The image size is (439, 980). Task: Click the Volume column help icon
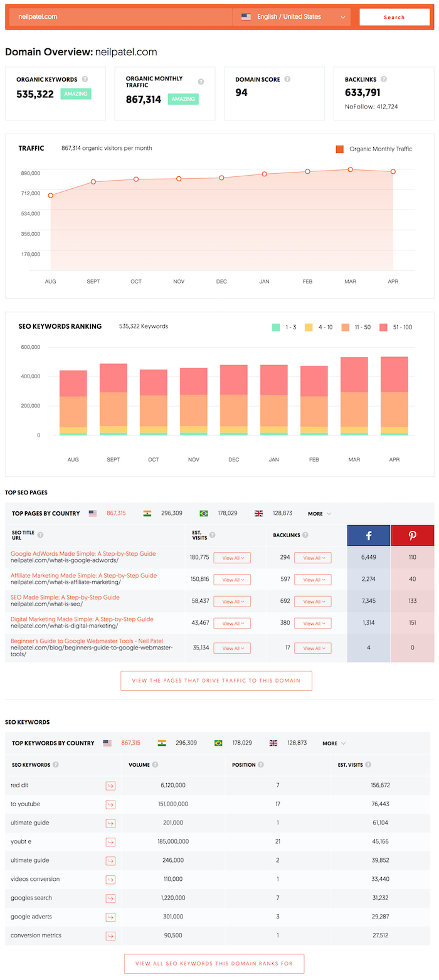click(155, 765)
